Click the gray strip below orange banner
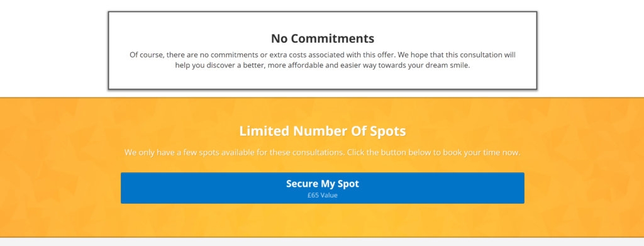 (x=322, y=242)
